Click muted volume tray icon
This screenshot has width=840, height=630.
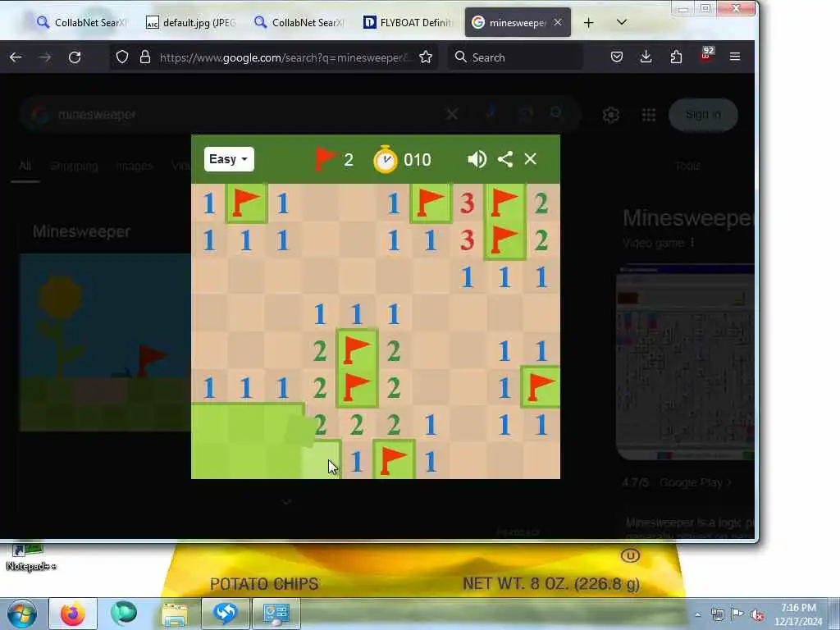(757, 614)
